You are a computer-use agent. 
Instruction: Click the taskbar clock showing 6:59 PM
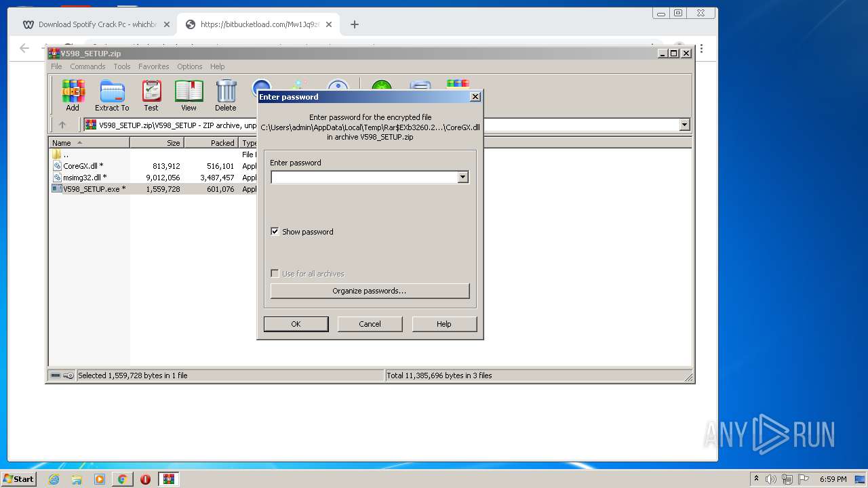pos(833,479)
